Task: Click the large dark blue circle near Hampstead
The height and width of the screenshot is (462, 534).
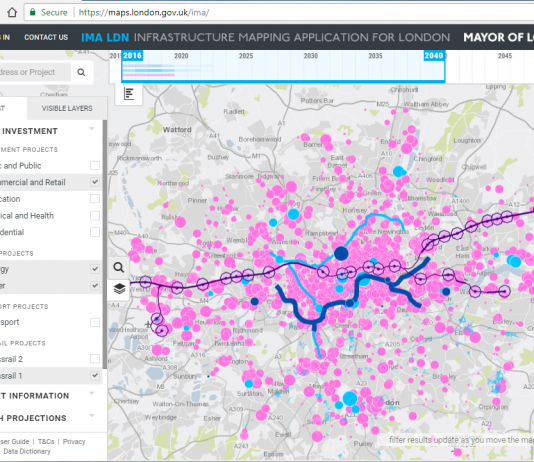Action: point(341,253)
